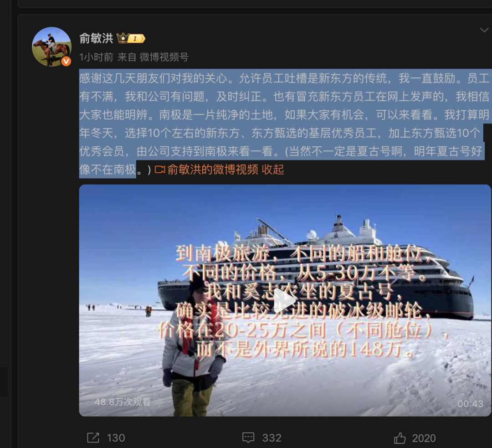Click the username 俞敏洪
492x448 pixels.
(96, 38)
